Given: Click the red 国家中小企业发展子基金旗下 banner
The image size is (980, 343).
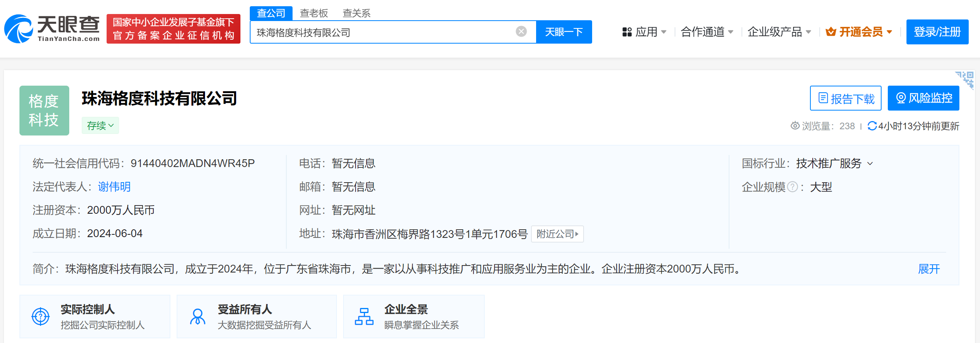Looking at the screenshot, I should (x=174, y=29).
